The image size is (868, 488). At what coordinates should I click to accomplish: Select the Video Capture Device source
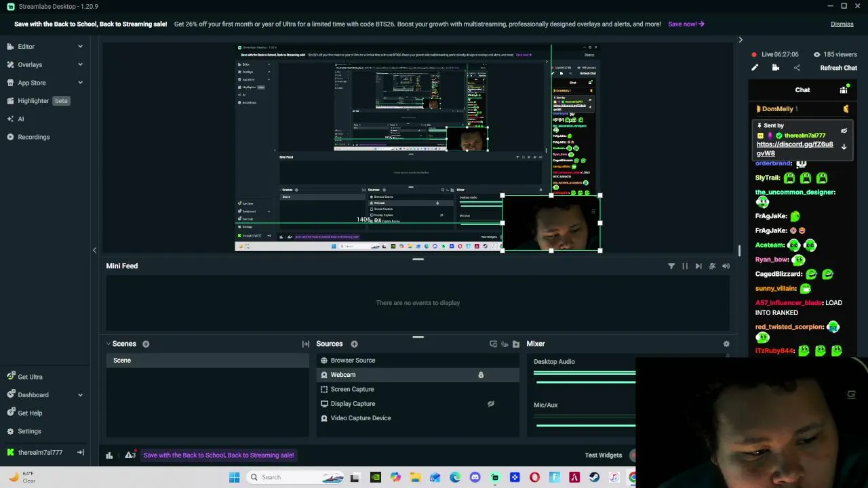tap(418, 418)
